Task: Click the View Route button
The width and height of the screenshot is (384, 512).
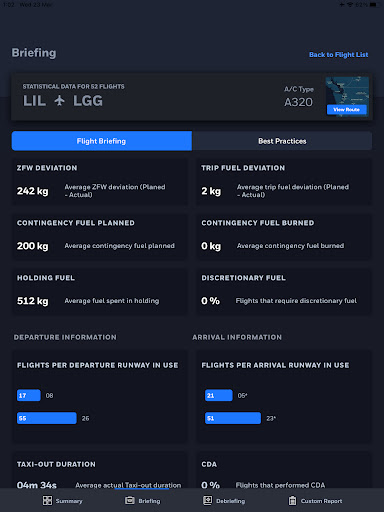Action: pyautogui.click(x=347, y=109)
